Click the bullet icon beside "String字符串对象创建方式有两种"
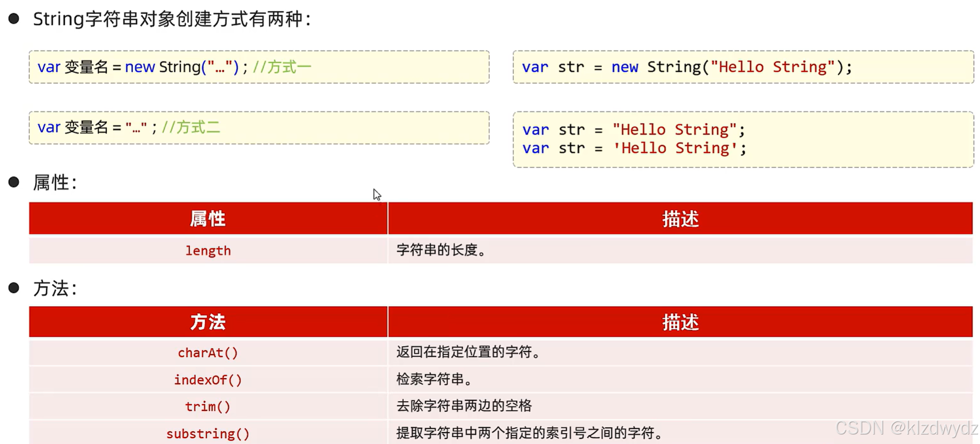This screenshot has width=980, height=444. (x=14, y=18)
